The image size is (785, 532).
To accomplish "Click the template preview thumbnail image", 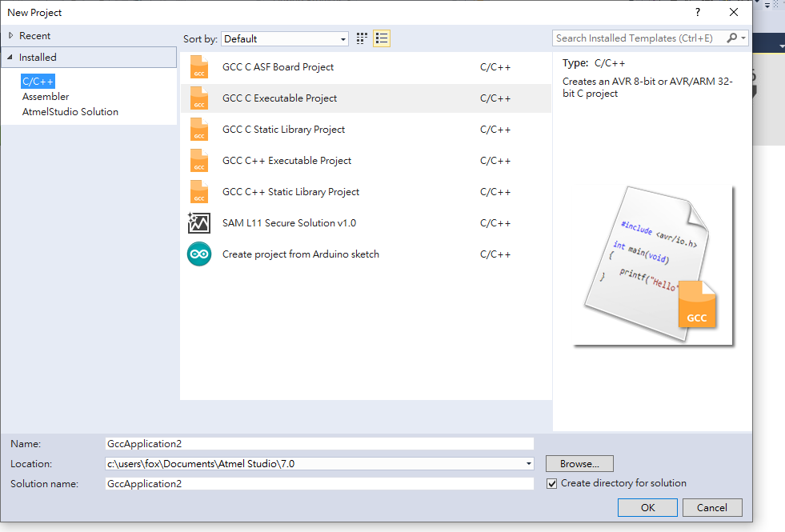I will coord(653,266).
